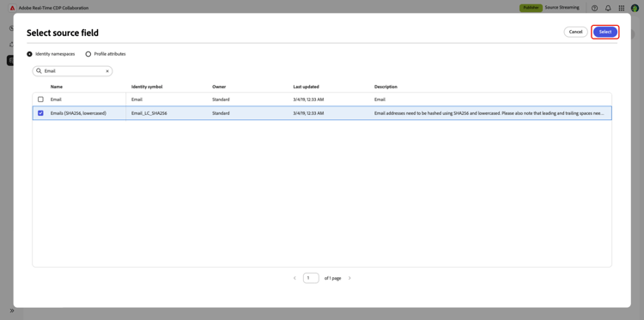Click the Standard owner in Email row
Viewport: 644px width, 320px height.
click(221, 100)
